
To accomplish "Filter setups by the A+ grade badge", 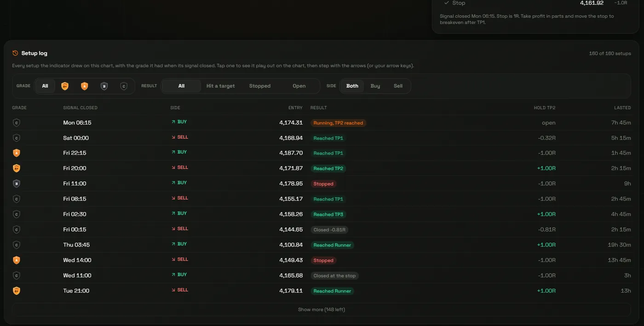I will pos(65,86).
